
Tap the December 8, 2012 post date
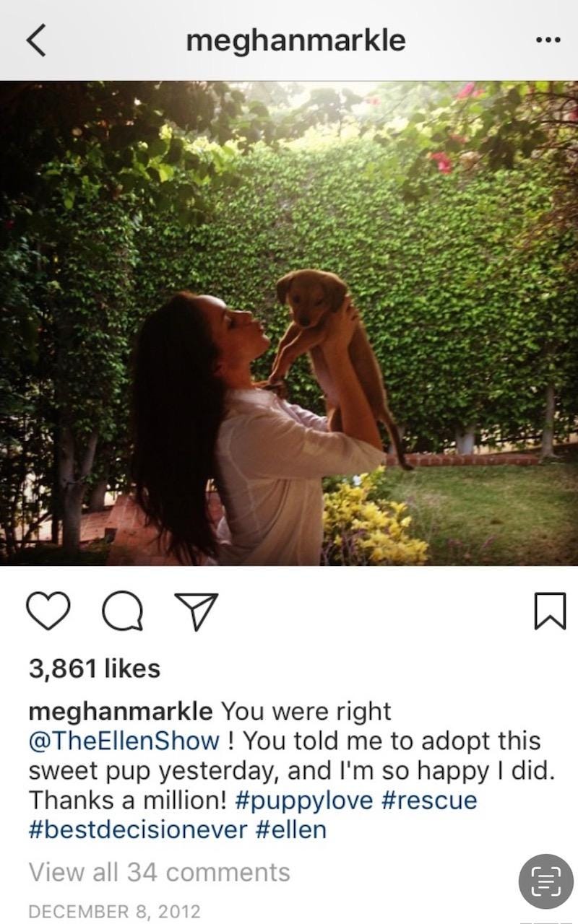(x=114, y=911)
